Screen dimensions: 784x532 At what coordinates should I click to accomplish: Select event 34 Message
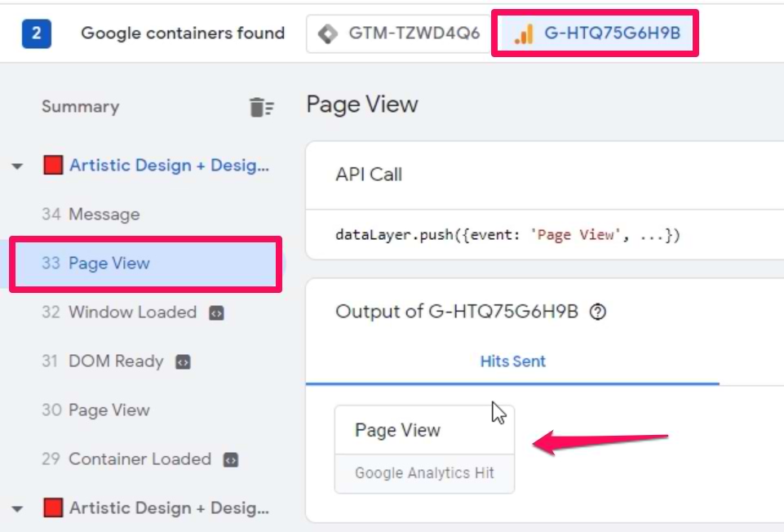tap(91, 215)
